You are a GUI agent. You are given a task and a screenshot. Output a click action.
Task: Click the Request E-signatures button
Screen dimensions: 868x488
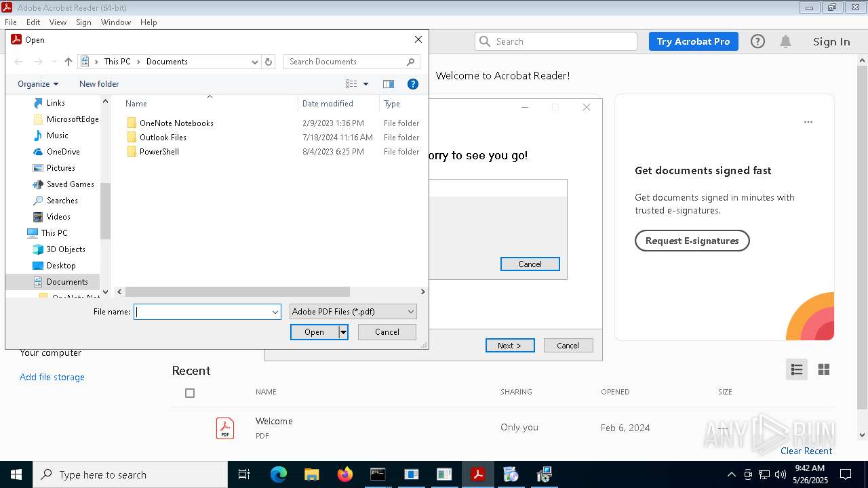[x=692, y=241]
